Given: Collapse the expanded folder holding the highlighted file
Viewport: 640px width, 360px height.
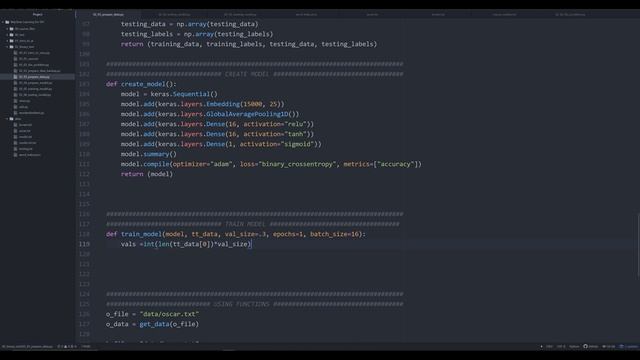Looking at the screenshot, I should coord(7,47).
